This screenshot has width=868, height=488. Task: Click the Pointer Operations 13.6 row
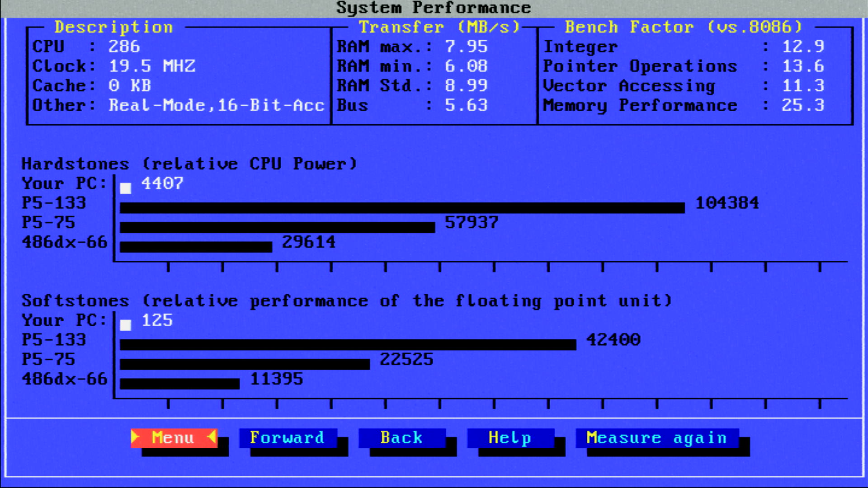point(684,66)
